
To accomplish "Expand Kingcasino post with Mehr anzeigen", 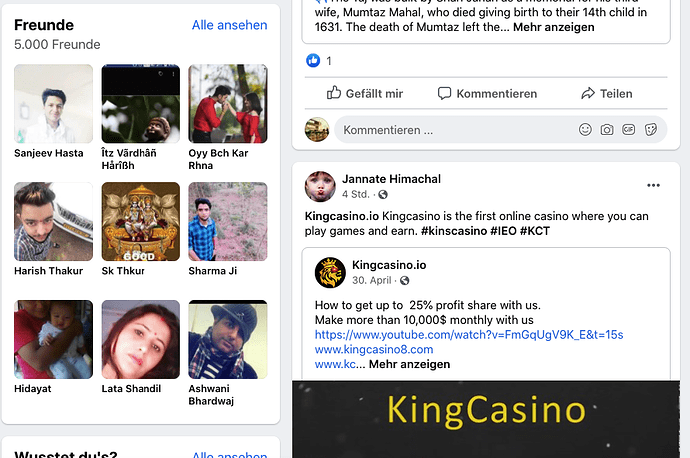I will pyautogui.click(x=409, y=364).
